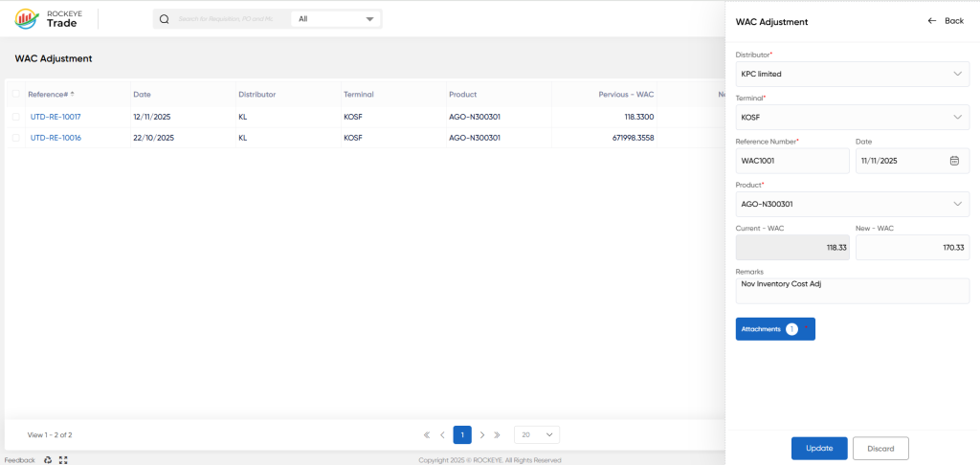980x465 pixels.
Task: Select the checkbox for UTD-RE-10016
Action: pyautogui.click(x=15, y=138)
